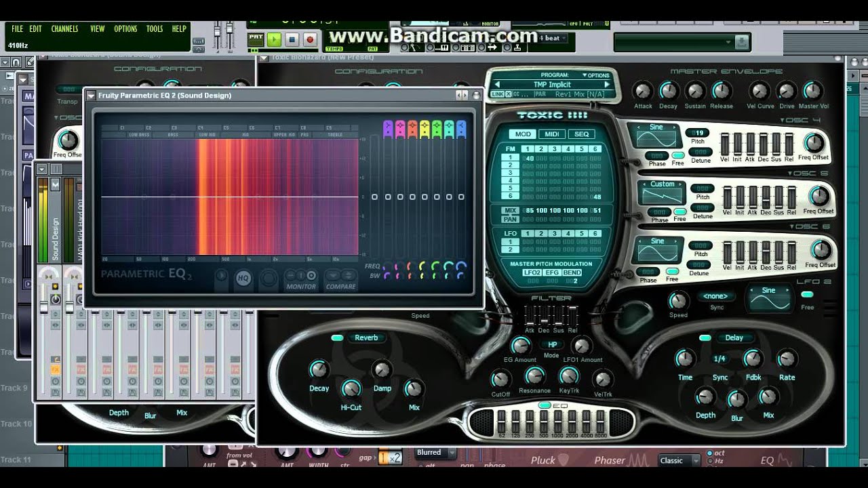Screen dimensions: 868x488
Task: Click the filter CutOff knob
Action: click(500, 380)
